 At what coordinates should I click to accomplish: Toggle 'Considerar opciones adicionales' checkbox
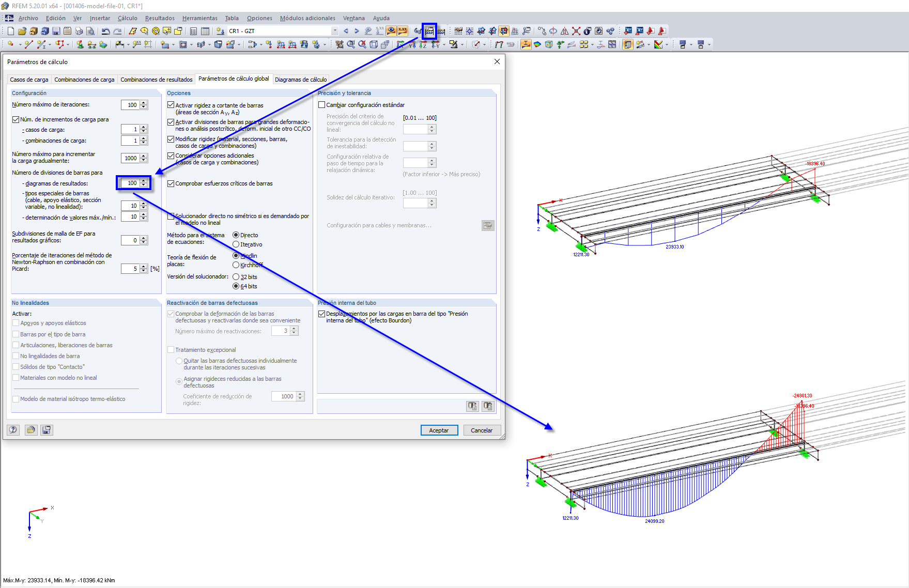click(x=171, y=156)
